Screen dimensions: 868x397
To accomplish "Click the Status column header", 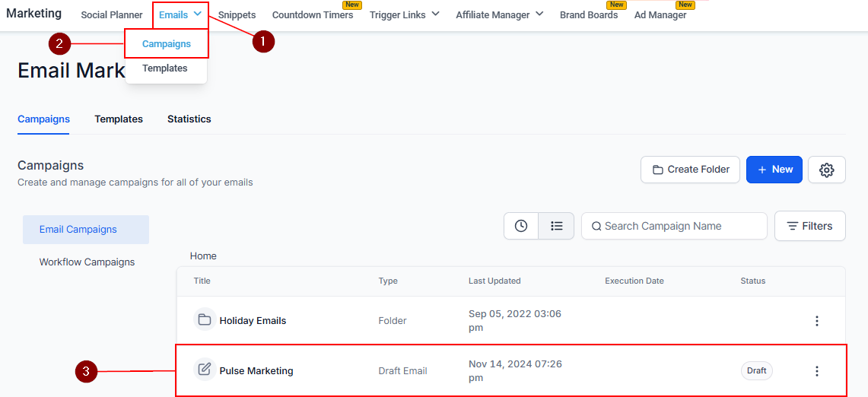I will pos(753,281).
